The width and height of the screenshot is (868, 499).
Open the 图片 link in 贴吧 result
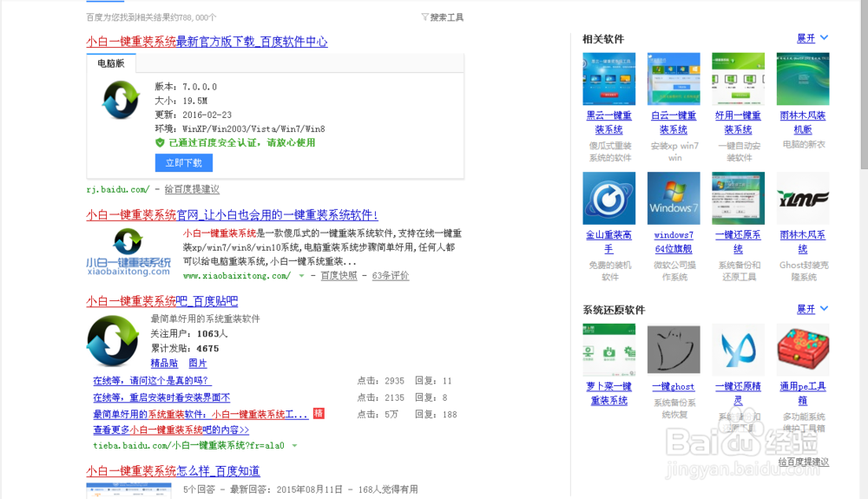(x=198, y=363)
